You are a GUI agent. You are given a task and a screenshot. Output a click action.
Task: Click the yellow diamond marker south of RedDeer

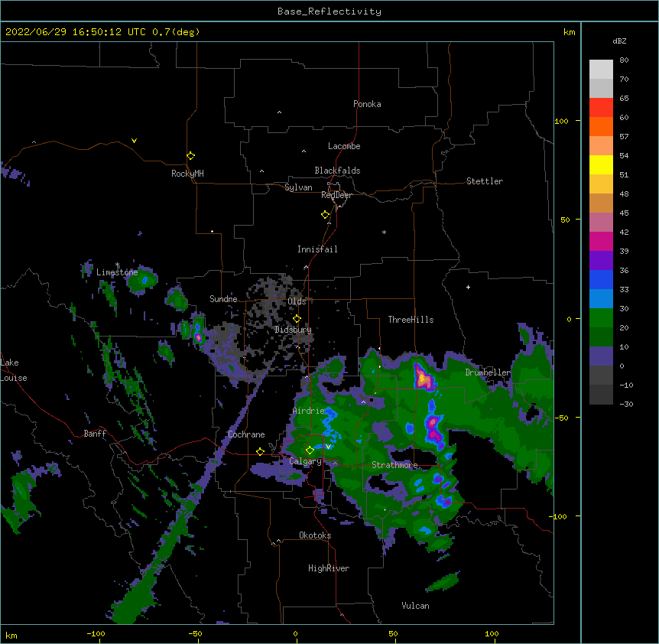325,215
